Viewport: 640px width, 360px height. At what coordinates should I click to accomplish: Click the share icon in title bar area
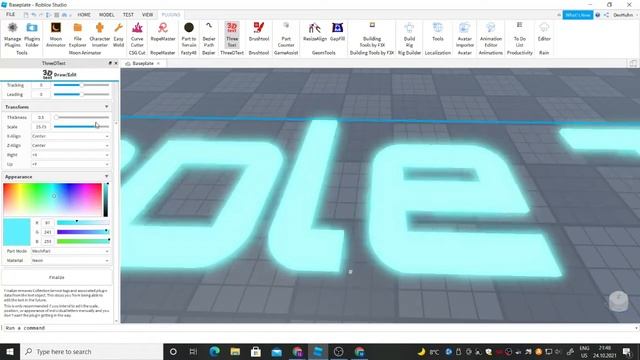(x=607, y=15)
